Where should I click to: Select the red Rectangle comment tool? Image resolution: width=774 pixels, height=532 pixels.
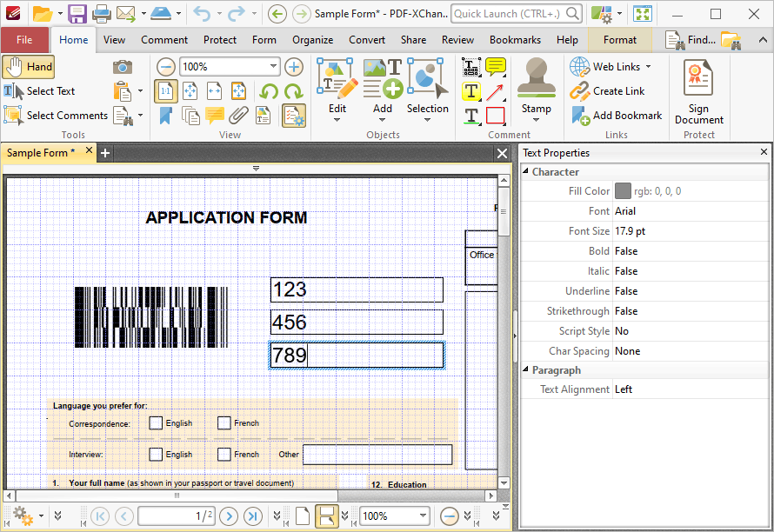tap(496, 116)
